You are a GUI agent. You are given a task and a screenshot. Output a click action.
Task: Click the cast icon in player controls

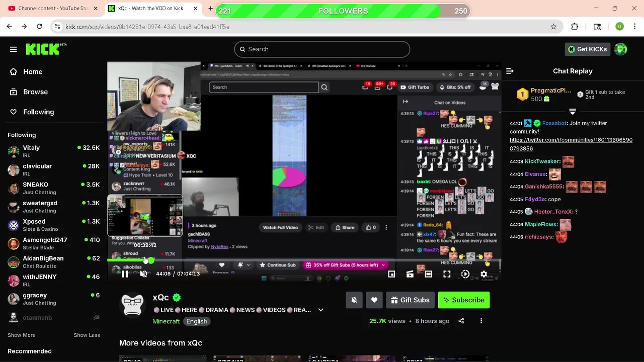point(410,274)
